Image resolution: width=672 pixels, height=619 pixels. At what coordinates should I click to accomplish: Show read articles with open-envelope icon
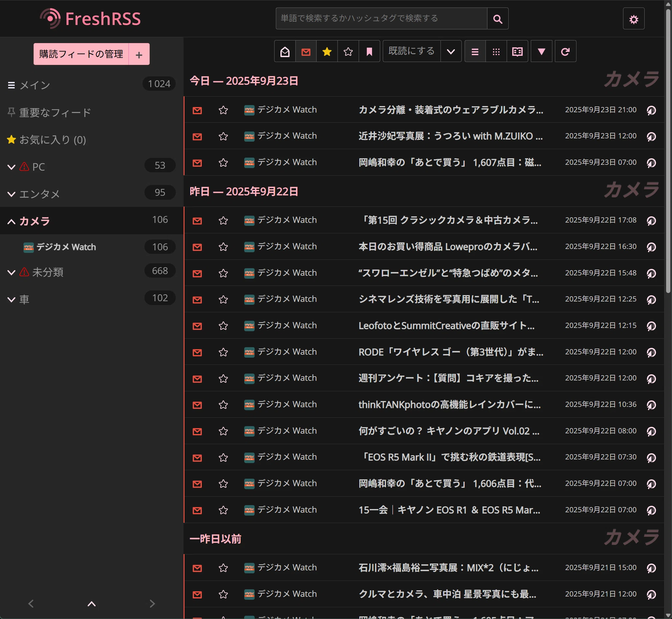[285, 52]
